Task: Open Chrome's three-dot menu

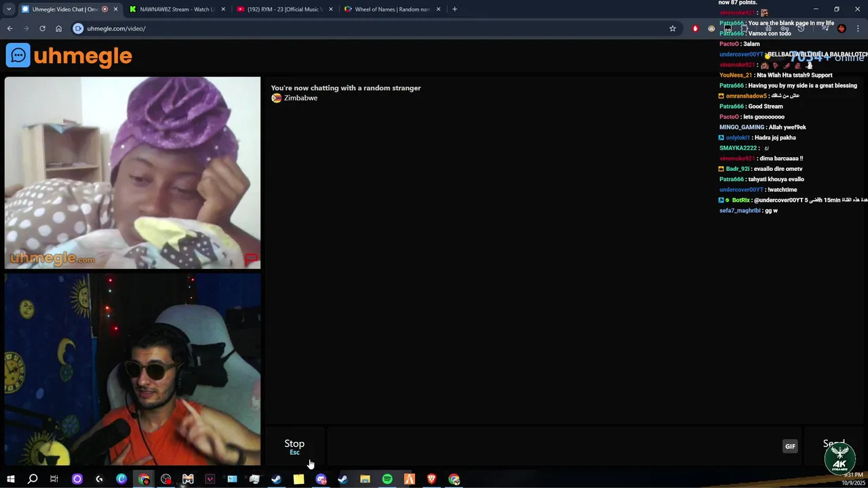Action: (x=858, y=28)
